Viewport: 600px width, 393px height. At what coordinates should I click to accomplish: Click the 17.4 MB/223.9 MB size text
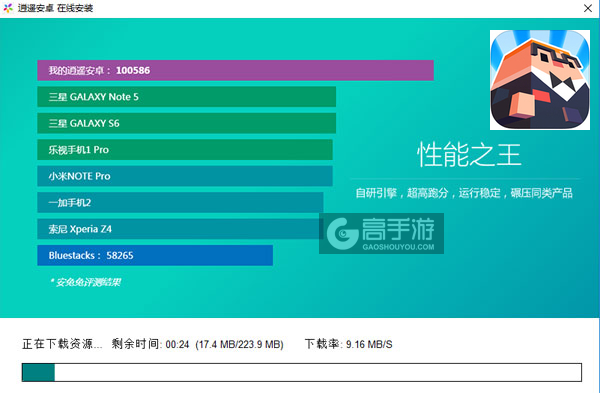(x=239, y=344)
